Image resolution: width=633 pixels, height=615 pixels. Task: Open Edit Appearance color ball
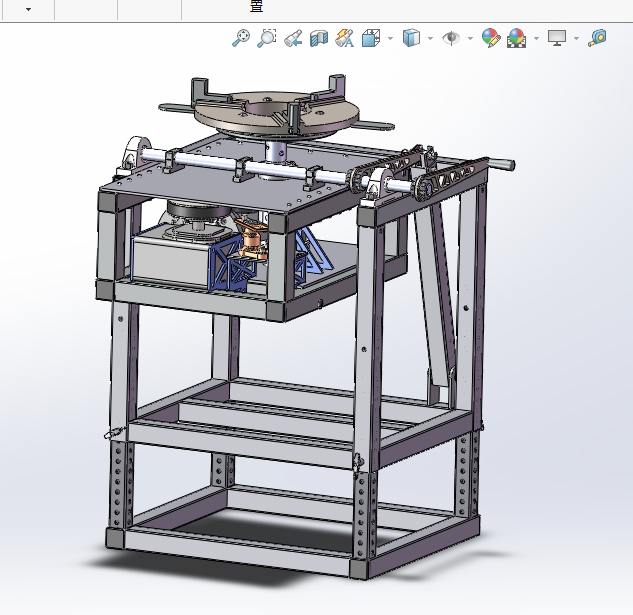click(490, 39)
